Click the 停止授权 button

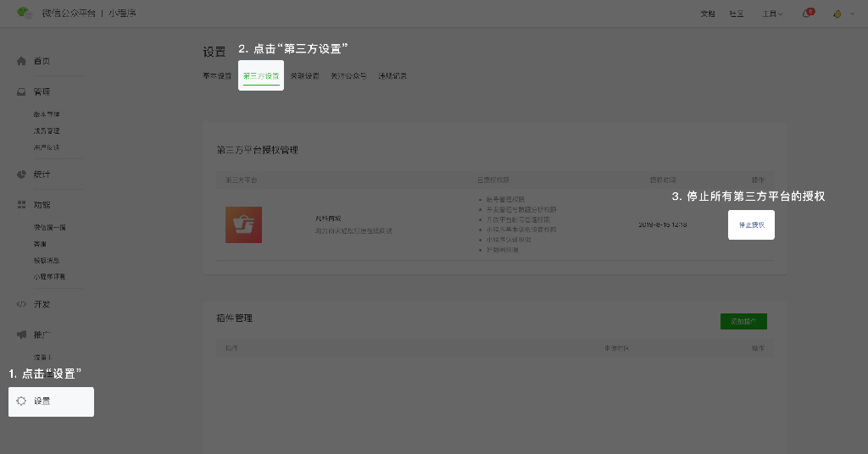pos(751,225)
